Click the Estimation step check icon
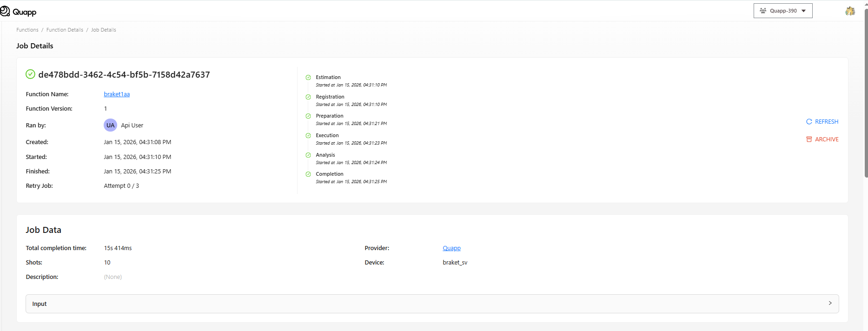Image resolution: width=868 pixels, height=331 pixels. pyautogui.click(x=308, y=78)
